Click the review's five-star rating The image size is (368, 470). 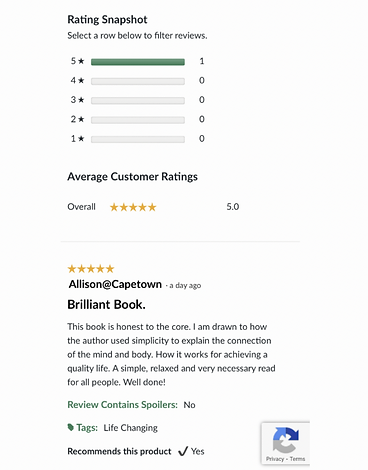point(91,269)
